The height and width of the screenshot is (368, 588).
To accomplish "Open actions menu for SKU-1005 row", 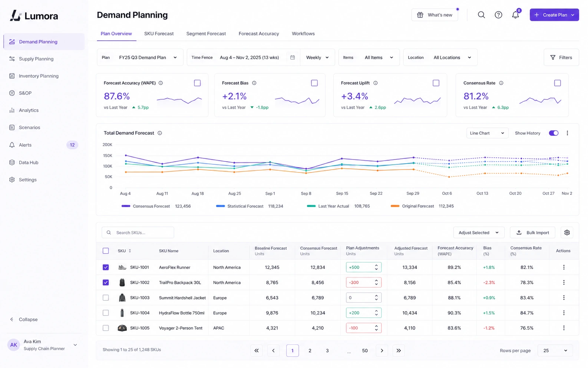I will tap(564, 328).
